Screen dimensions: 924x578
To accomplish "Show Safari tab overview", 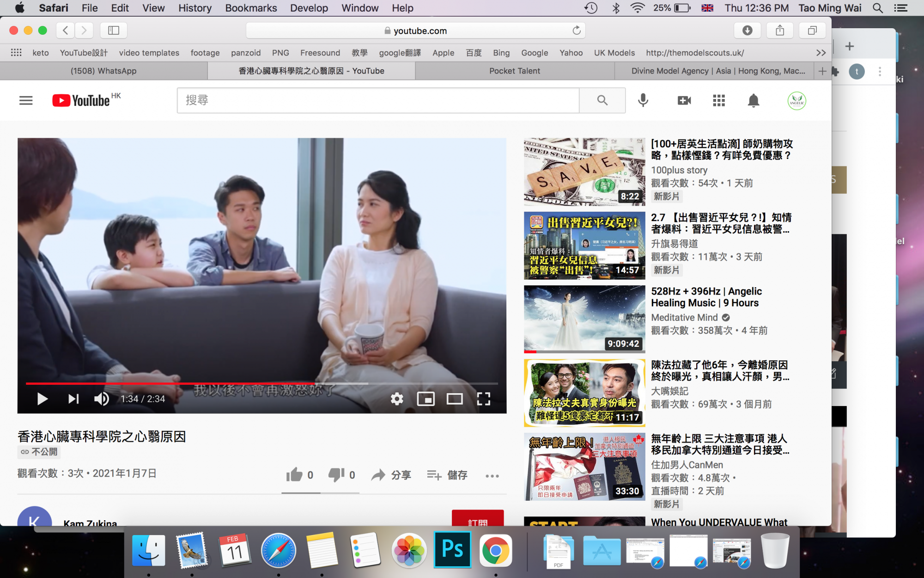I will 812,31.
